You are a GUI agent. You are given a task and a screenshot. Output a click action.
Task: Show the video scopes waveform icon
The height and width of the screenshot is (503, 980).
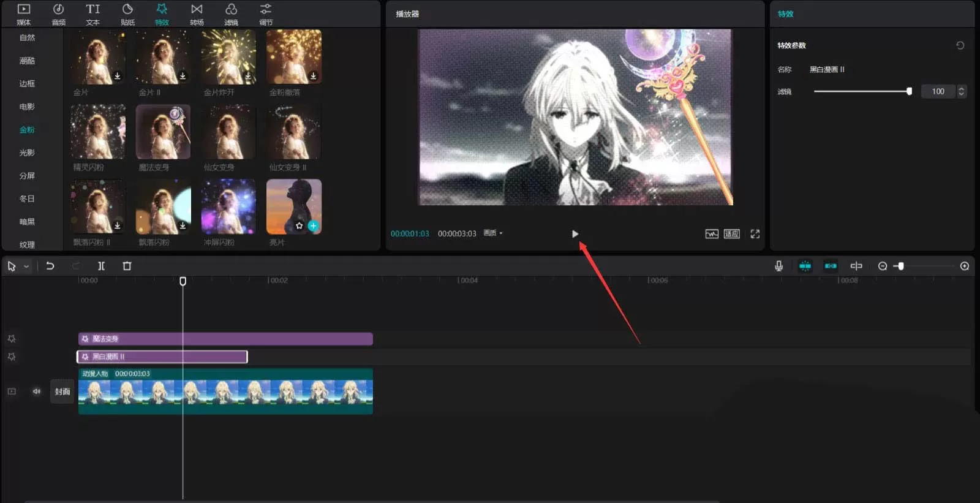(712, 234)
